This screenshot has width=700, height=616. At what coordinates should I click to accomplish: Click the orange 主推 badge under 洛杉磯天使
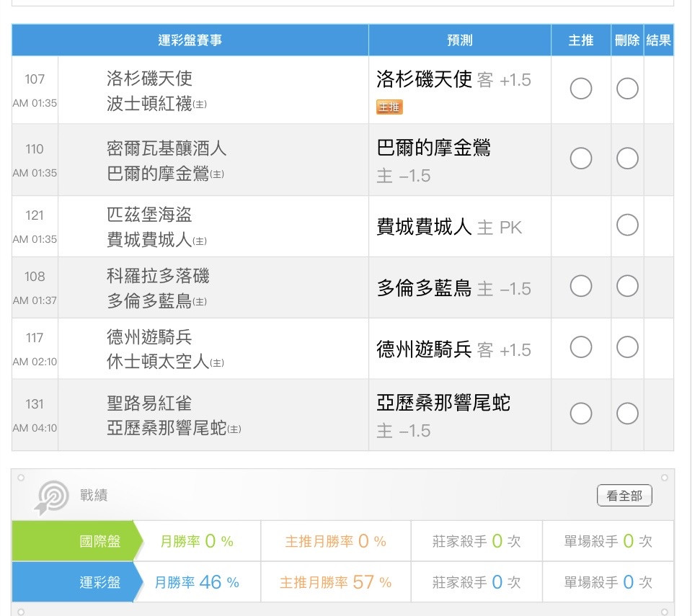[389, 107]
